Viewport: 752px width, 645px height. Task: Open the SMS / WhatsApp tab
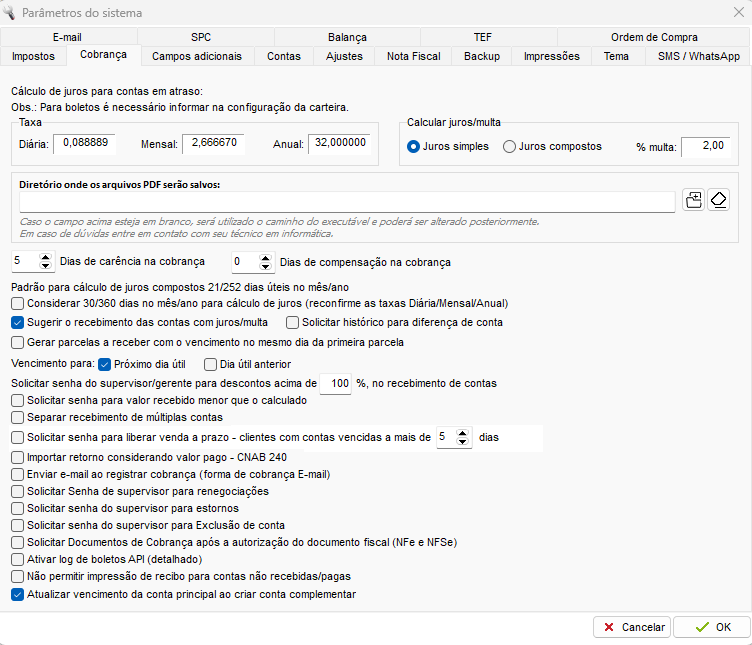698,56
